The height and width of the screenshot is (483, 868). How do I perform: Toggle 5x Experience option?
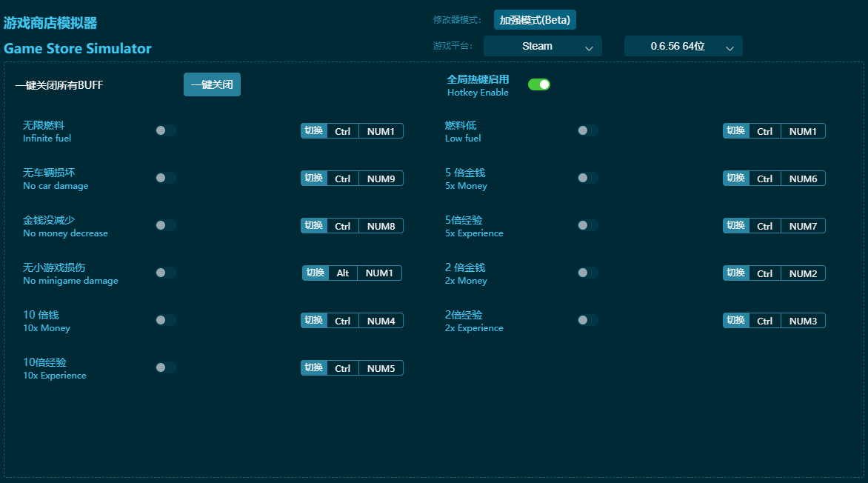(588, 225)
